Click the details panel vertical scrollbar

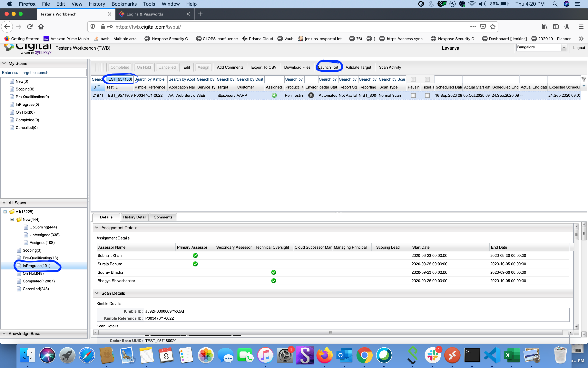point(576,235)
